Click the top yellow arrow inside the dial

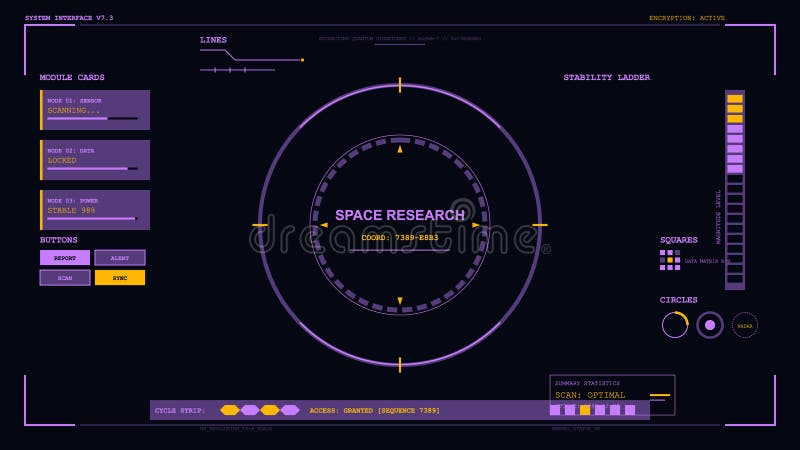point(400,149)
